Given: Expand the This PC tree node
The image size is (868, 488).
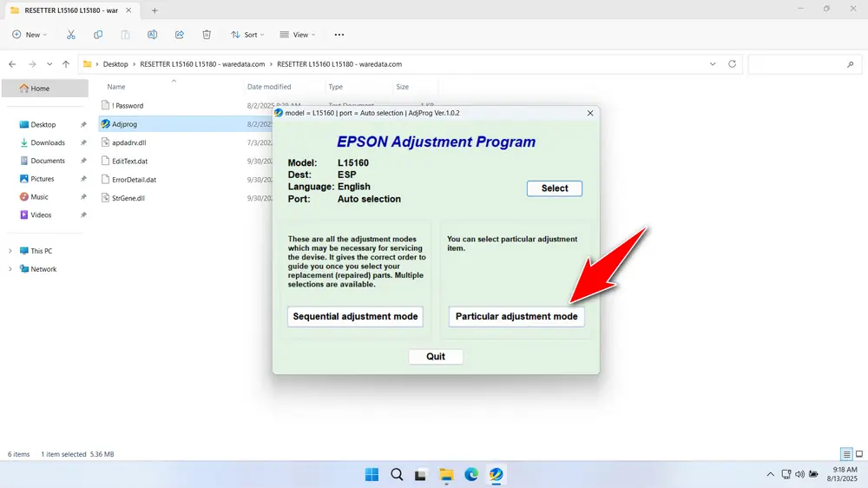Looking at the screenshot, I should click(x=10, y=251).
